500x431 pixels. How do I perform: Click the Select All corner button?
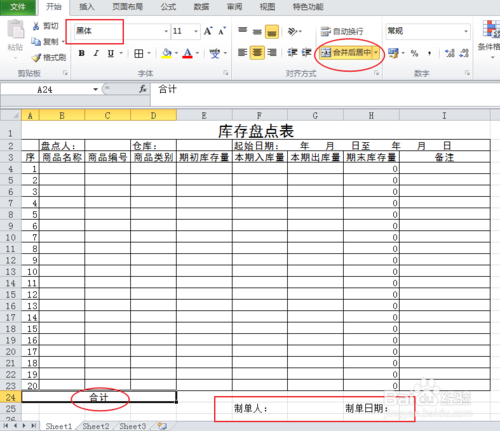11,115
